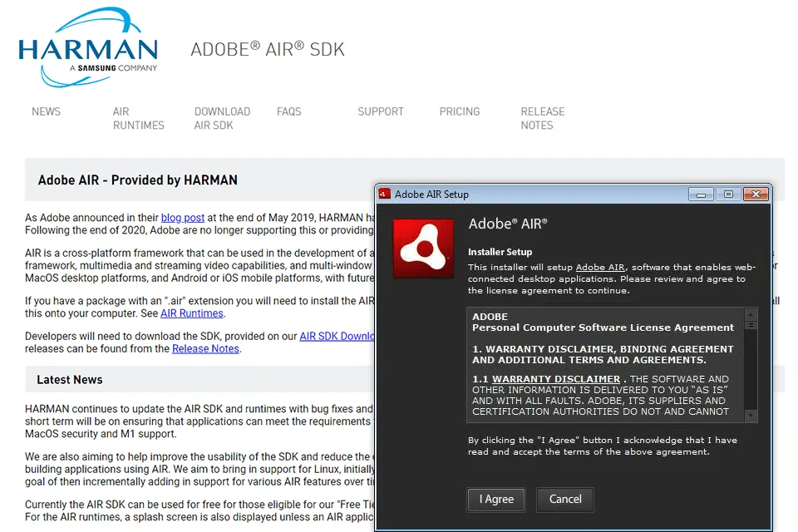Open the SUPPORT menu item
This screenshot has width=798, height=532.
[381, 111]
